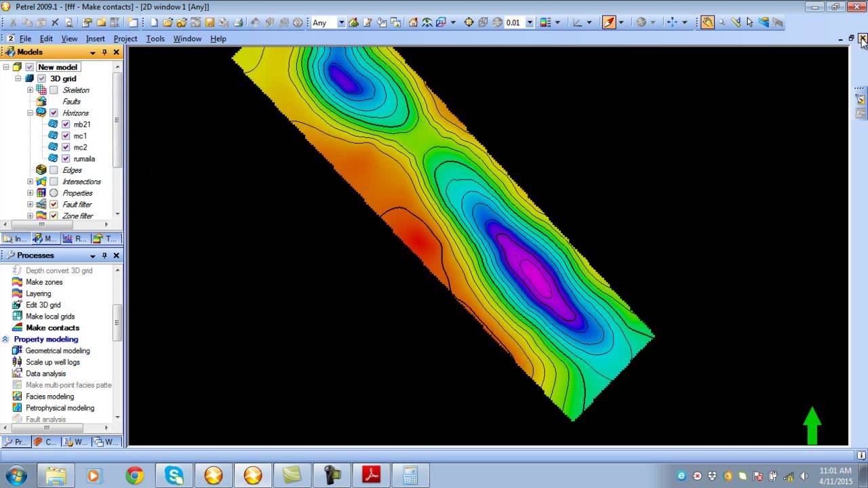
Task: Click the axis toolbar icon
Action: [x=578, y=22]
